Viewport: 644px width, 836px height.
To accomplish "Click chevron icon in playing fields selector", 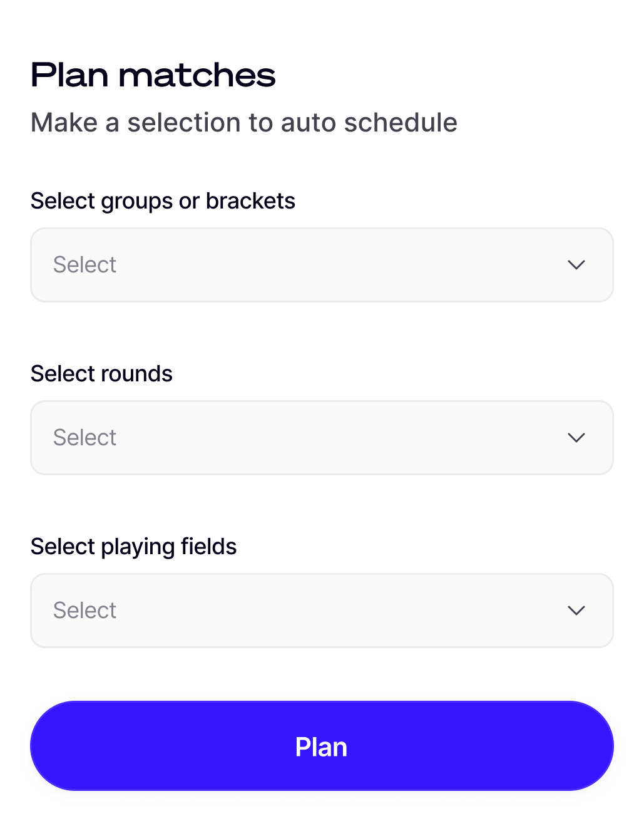I will point(576,611).
